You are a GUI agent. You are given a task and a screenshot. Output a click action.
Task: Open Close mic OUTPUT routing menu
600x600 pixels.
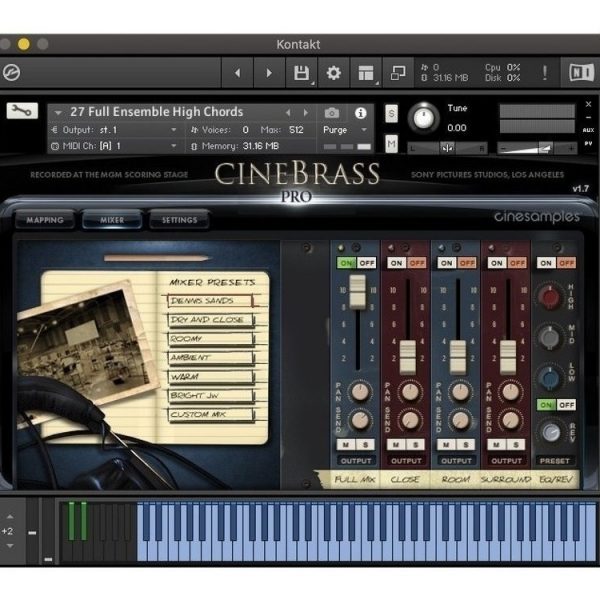(406, 461)
